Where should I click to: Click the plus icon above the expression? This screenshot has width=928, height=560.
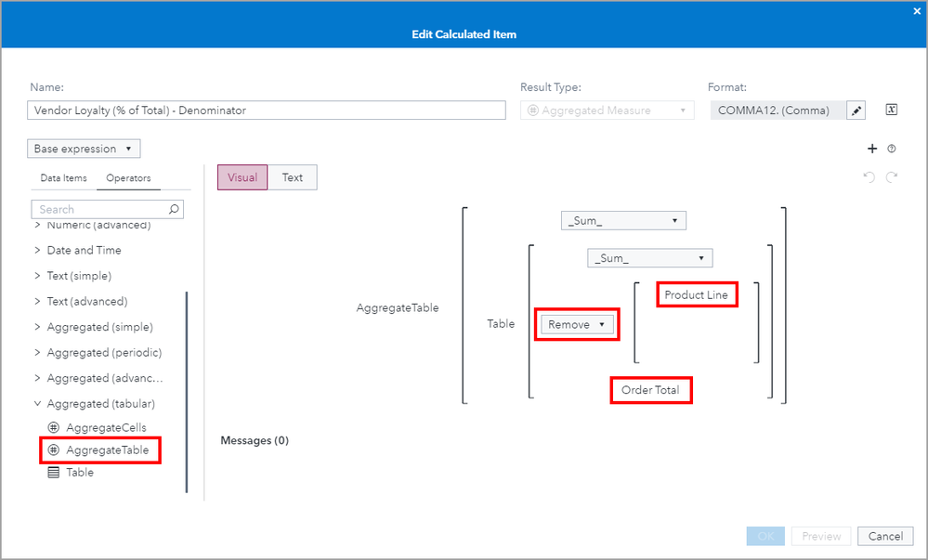pyautogui.click(x=872, y=149)
